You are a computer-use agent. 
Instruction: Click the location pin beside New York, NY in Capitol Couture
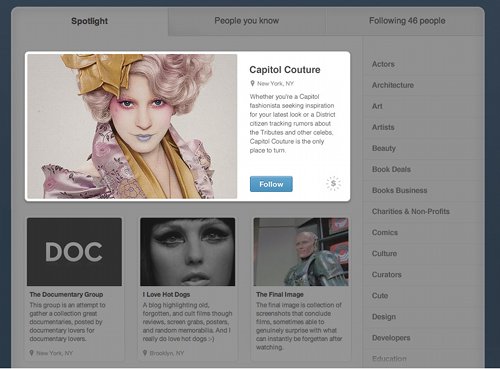[252, 83]
